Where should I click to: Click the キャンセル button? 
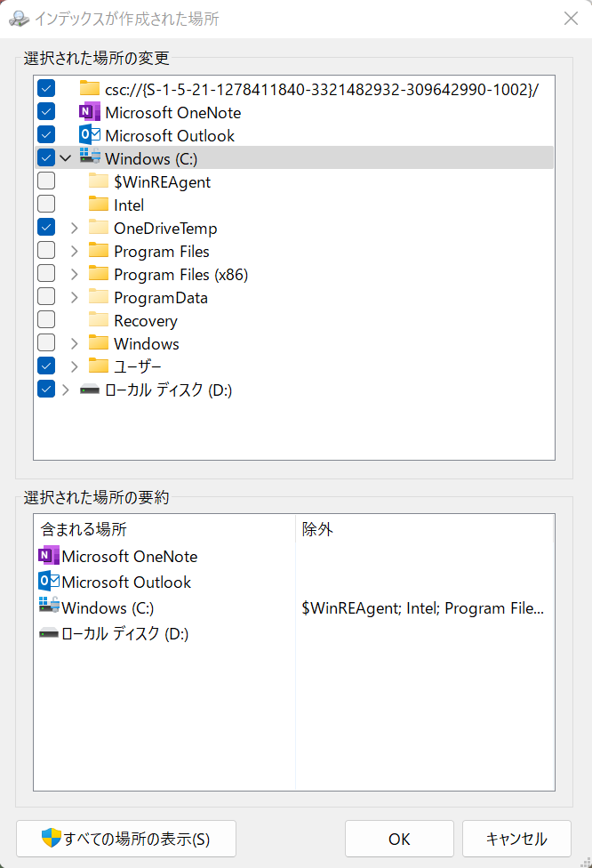click(516, 839)
